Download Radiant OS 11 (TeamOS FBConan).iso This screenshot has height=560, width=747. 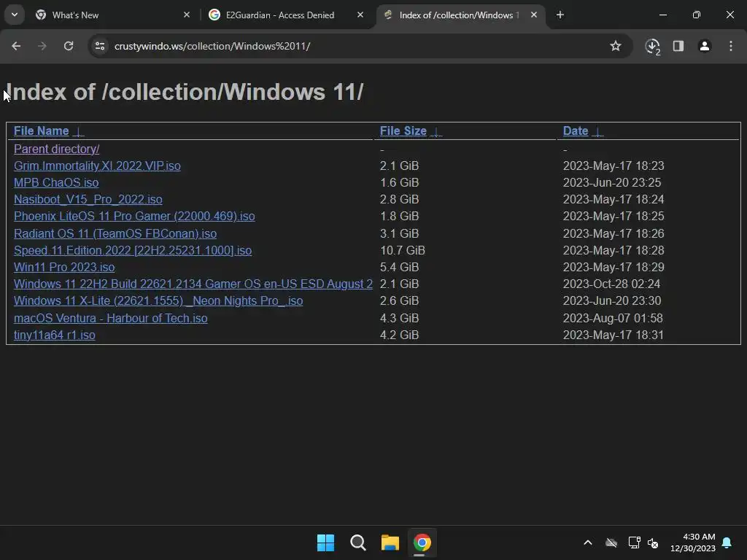click(x=115, y=234)
